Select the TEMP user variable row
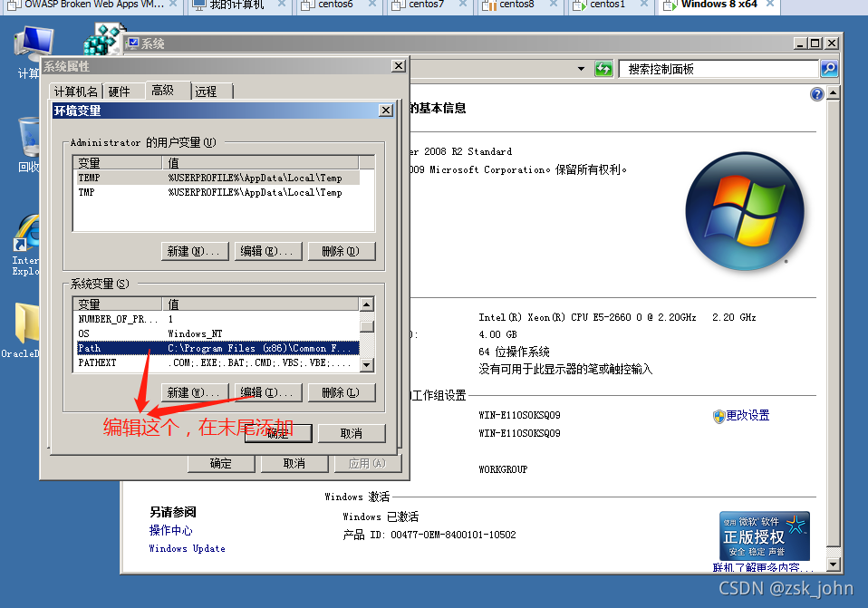 pyautogui.click(x=218, y=178)
